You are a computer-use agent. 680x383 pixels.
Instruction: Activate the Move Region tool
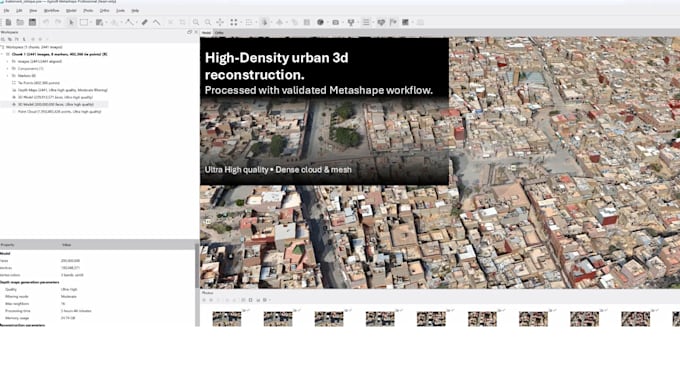pyautogui.click(x=99, y=22)
